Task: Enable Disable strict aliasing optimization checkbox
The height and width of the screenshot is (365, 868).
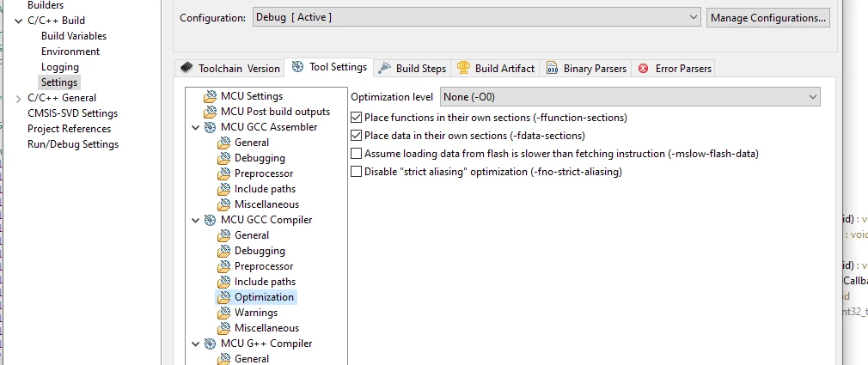Action: (x=357, y=172)
